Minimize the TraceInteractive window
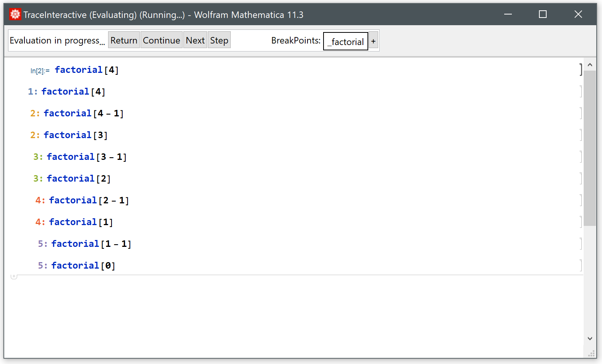The image size is (602, 364). click(508, 14)
